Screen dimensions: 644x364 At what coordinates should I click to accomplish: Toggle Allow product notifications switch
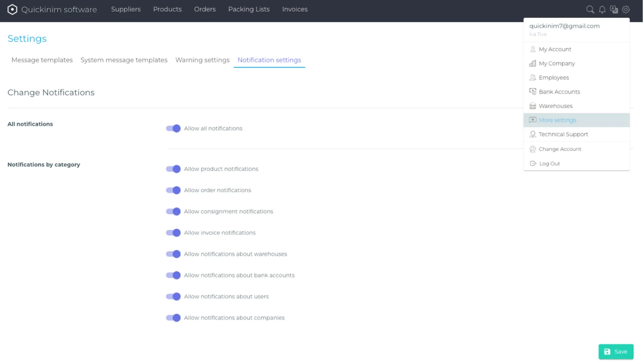pos(173,169)
